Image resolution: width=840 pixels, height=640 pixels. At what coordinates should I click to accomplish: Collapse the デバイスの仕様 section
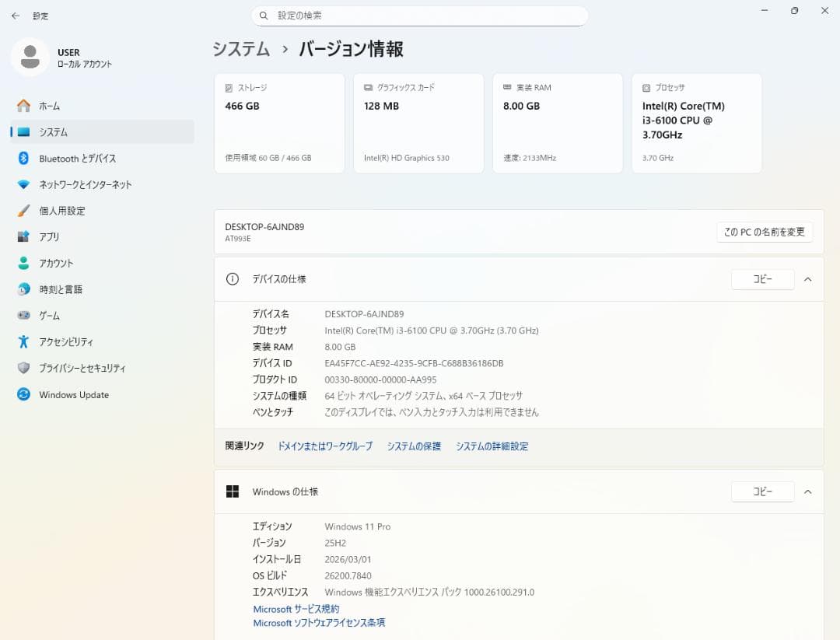tap(807, 279)
